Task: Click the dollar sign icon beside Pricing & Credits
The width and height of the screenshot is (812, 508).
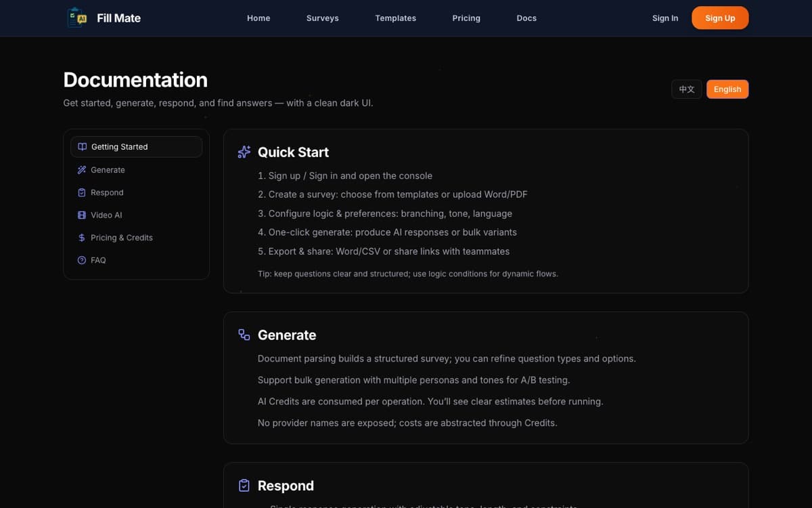Action: pyautogui.click(x=82, y=238)
